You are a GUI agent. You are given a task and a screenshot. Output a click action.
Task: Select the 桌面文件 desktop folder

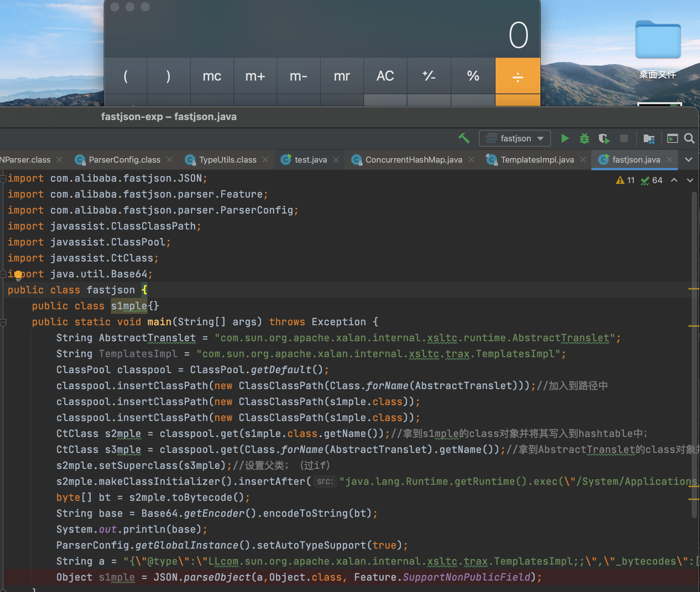click(658, 49)
